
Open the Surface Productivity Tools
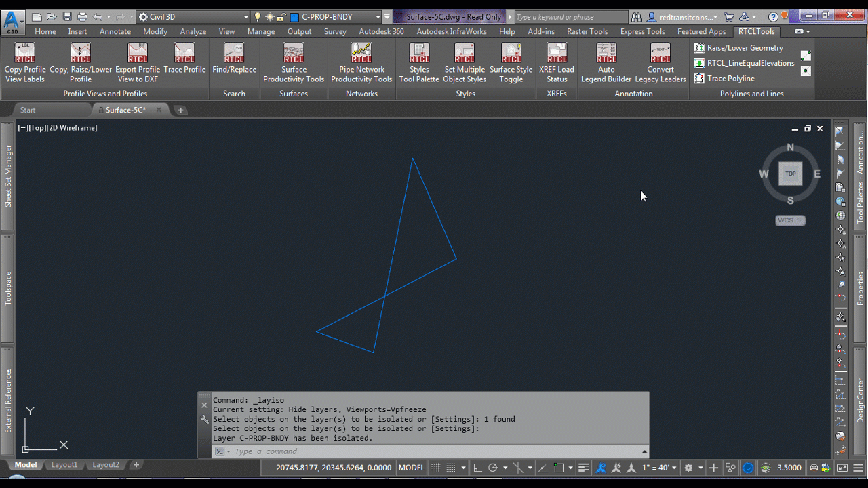294,61
